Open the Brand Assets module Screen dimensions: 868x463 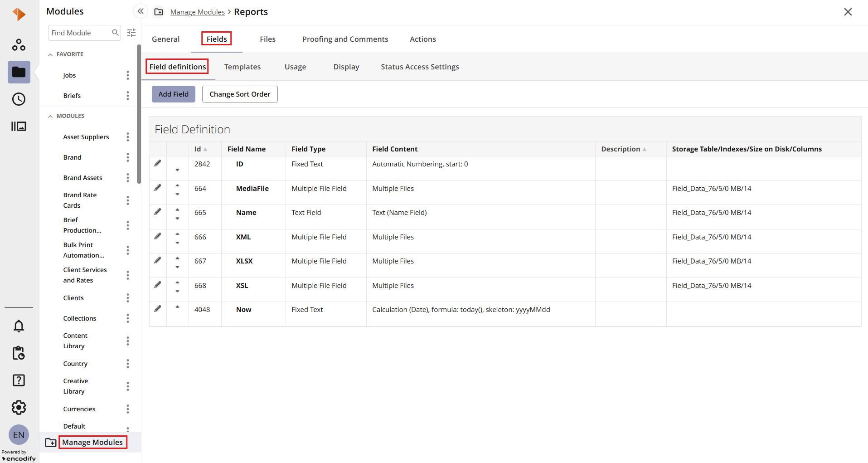(x=83, y=178)
